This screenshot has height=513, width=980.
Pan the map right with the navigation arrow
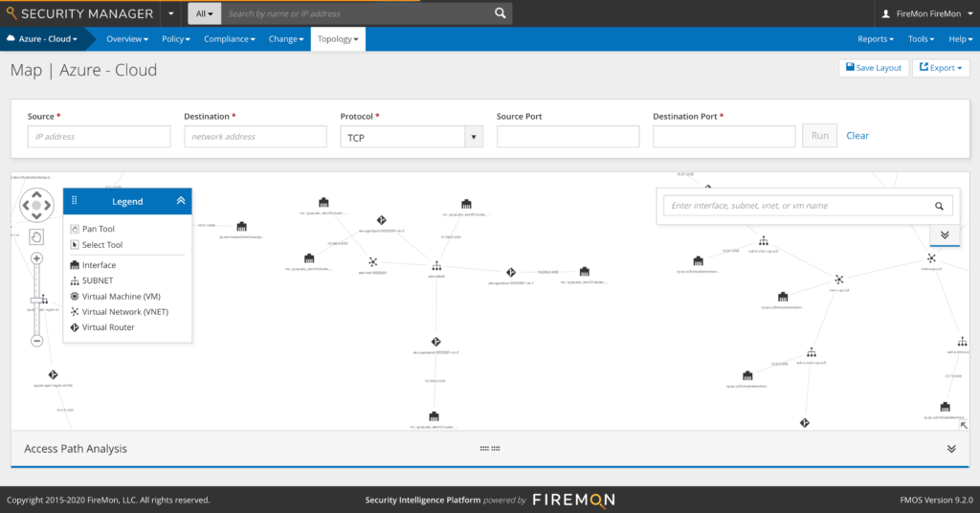(47, 206)
